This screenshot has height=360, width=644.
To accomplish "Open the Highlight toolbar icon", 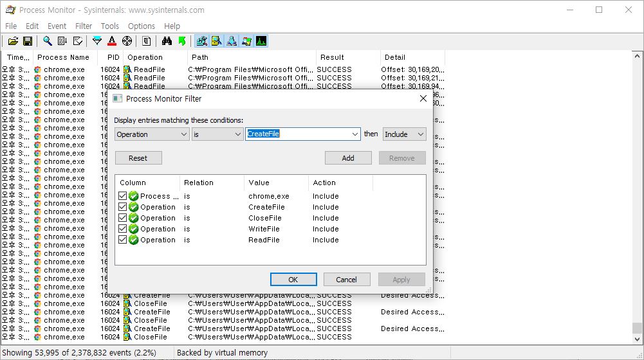I will coord(112,41).
